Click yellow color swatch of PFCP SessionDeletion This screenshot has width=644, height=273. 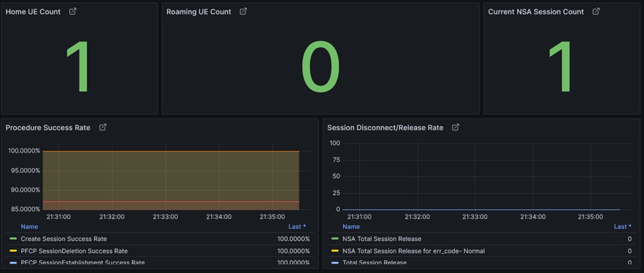tap(13, 251)
